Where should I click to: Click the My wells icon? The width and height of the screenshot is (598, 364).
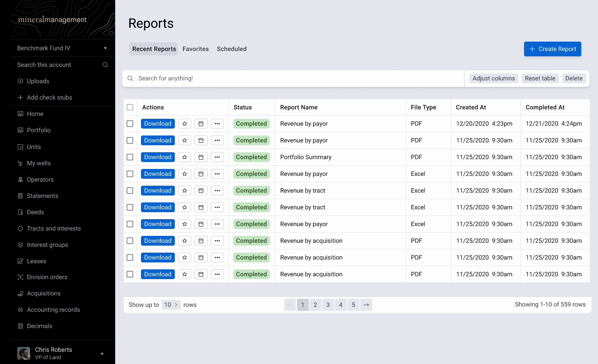coord(20,163)
